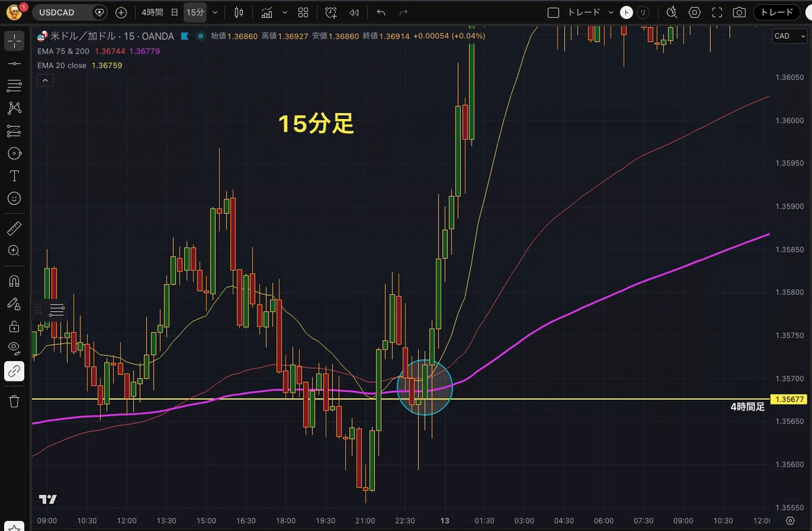812x531 pixels.
Task: Click the 1.35677 price label on axis
Action: [788, 399]
